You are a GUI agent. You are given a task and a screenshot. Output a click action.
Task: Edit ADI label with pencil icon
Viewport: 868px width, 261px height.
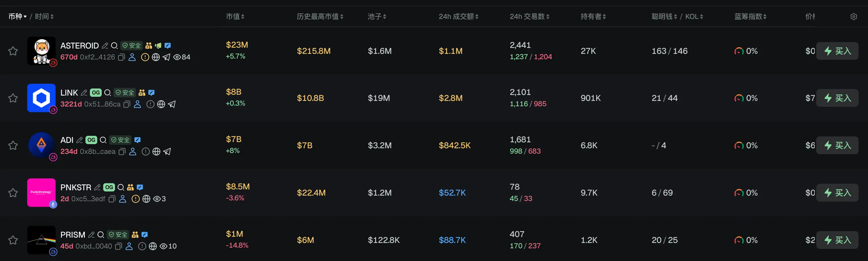pos(80,140)
